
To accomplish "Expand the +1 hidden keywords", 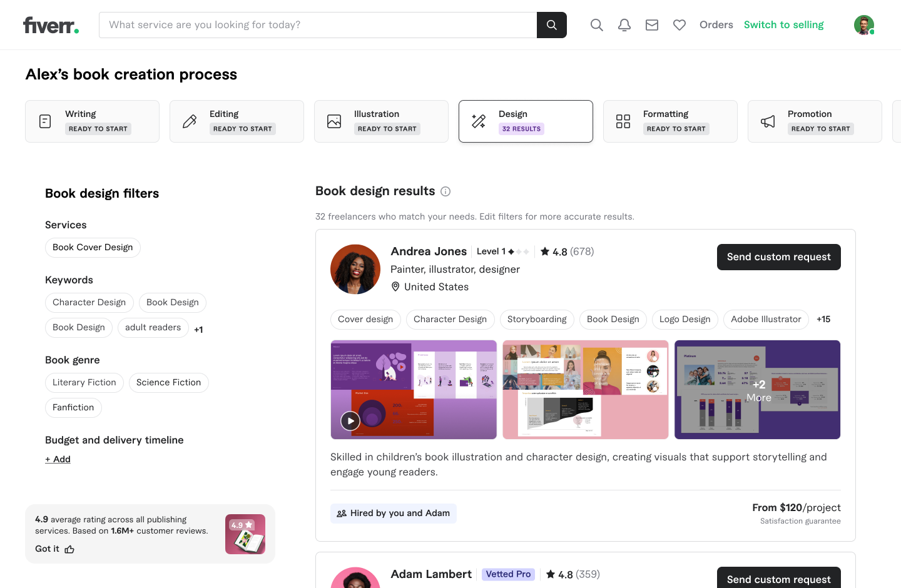I will pyautogui.click(x=198, y=330).
